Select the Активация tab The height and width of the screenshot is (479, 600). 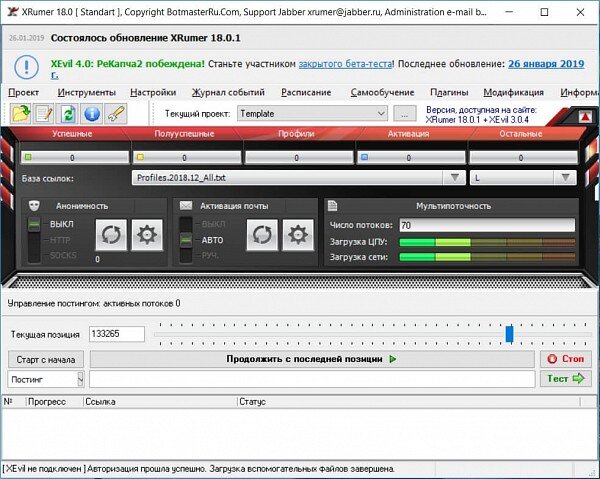pyautogui.click(x=408, y=134)
